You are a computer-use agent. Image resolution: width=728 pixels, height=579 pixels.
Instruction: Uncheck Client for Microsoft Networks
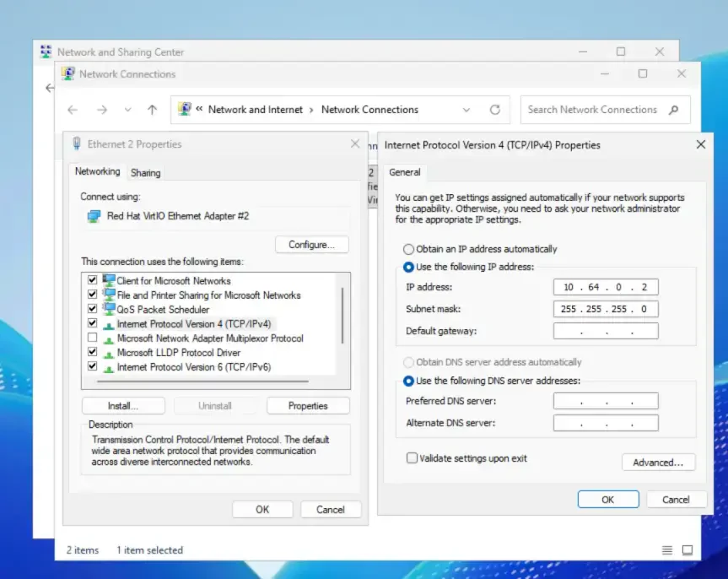pyautogui.click(x=93, y=280)
